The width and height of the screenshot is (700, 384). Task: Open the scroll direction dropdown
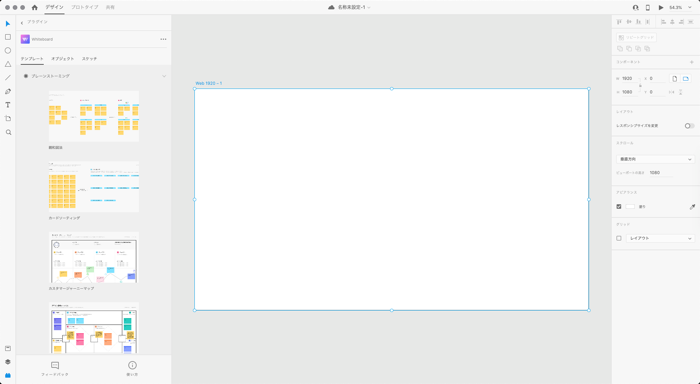point(655,159)
